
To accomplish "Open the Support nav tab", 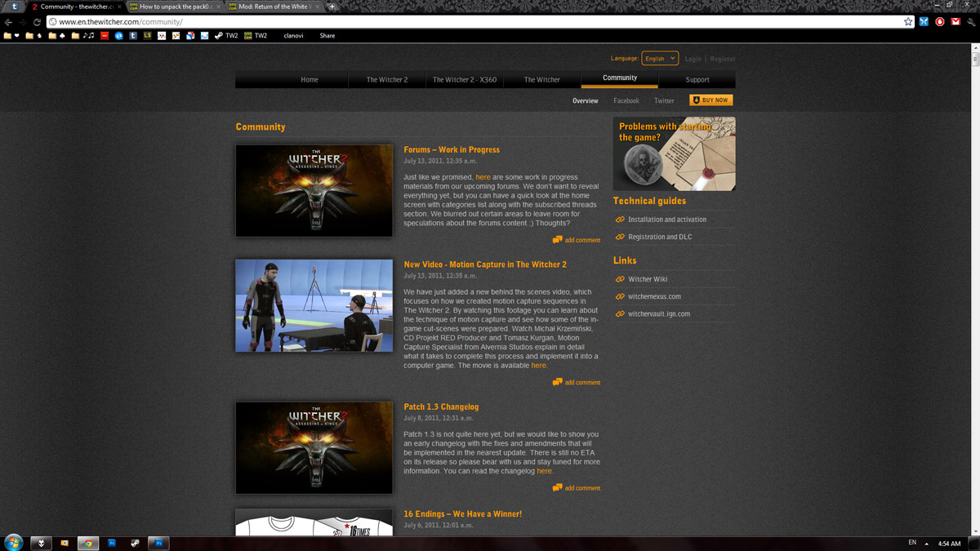I will (x=697, y=79).
